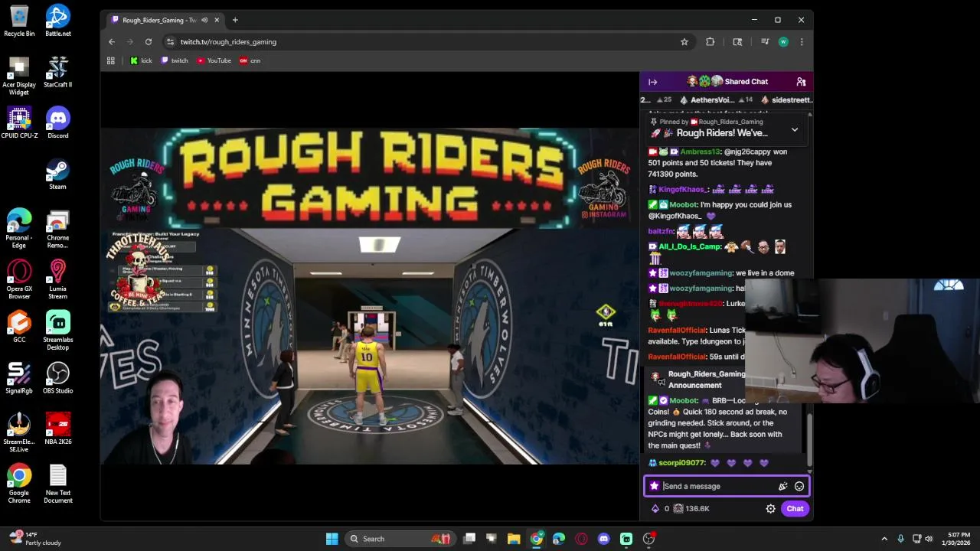The image size is (980, 551).
Task: Open the emote picker smiley icon
Action: point(799,486)
